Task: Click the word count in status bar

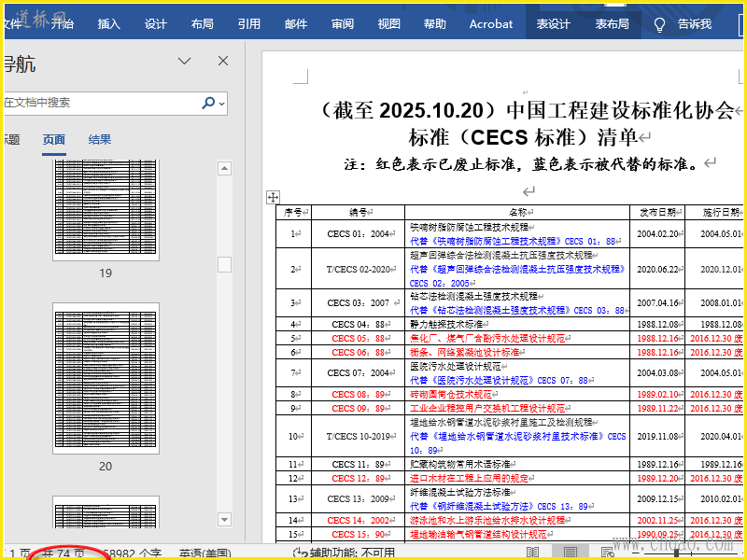Action: click(x=133, y=553)
